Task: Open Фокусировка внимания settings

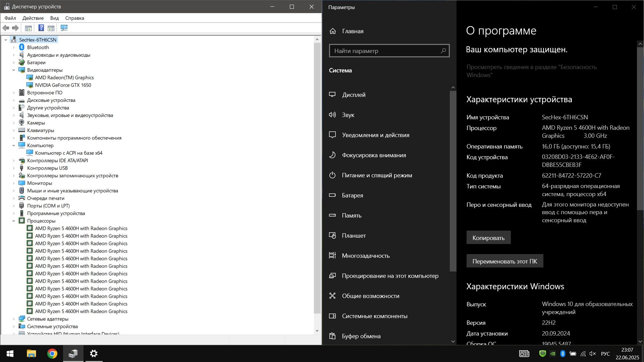Action: [386, 155]
